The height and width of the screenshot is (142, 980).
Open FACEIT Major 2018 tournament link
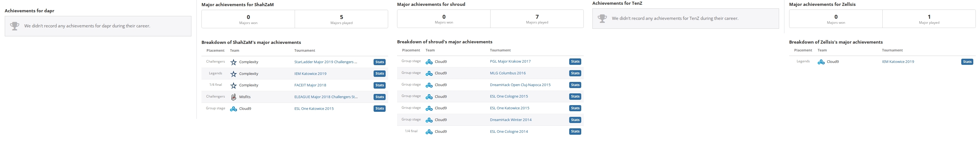point(310,85)
